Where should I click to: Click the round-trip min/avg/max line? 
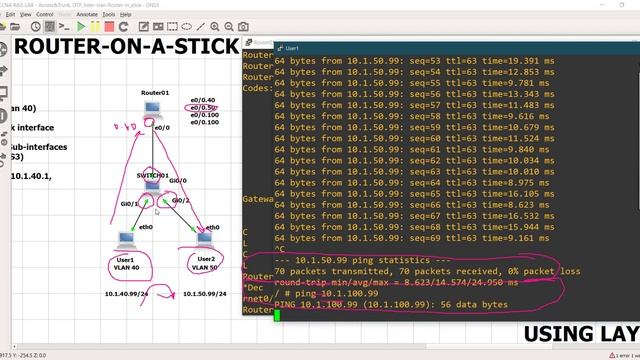[396, 282]
